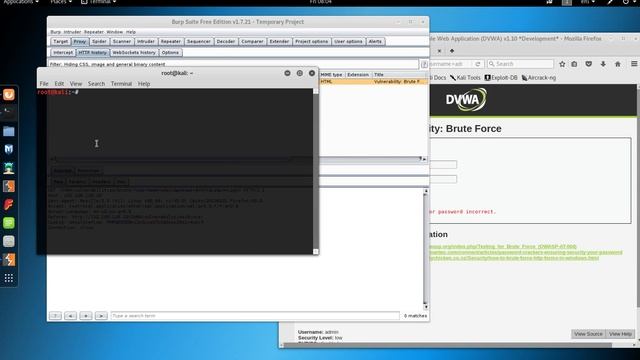The height and width of the screenshot is (360, 640).
Task: Click the pen icon in the top bar tray
Action: tap(610, 2)
